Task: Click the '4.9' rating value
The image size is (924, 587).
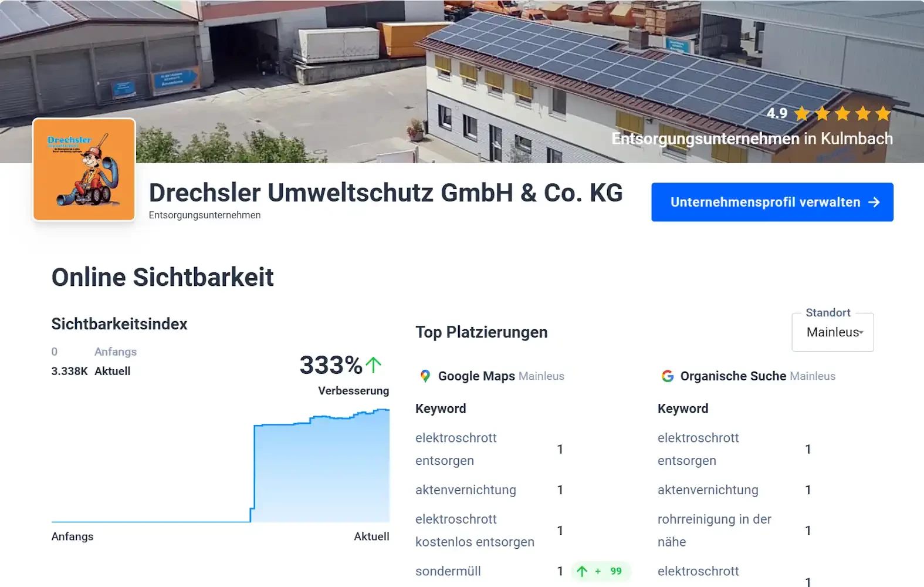Action: (777, 113)
